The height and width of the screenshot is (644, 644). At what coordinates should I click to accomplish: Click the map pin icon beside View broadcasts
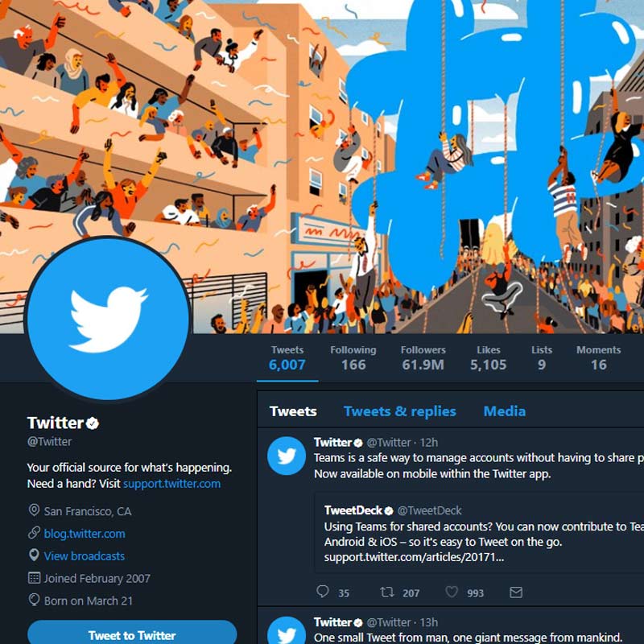coord(34,555)
